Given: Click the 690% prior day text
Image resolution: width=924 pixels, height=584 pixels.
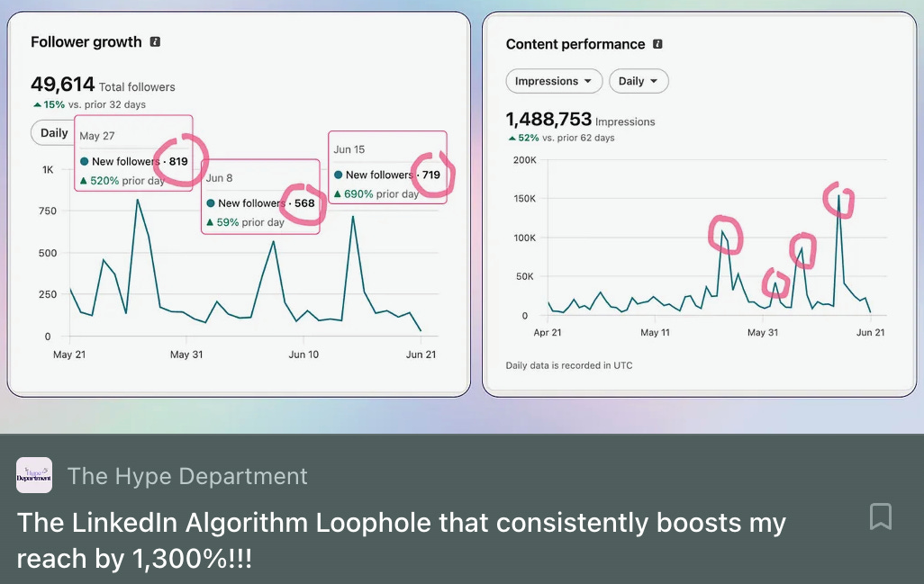Looking at the screenshot, I should 376,193.
